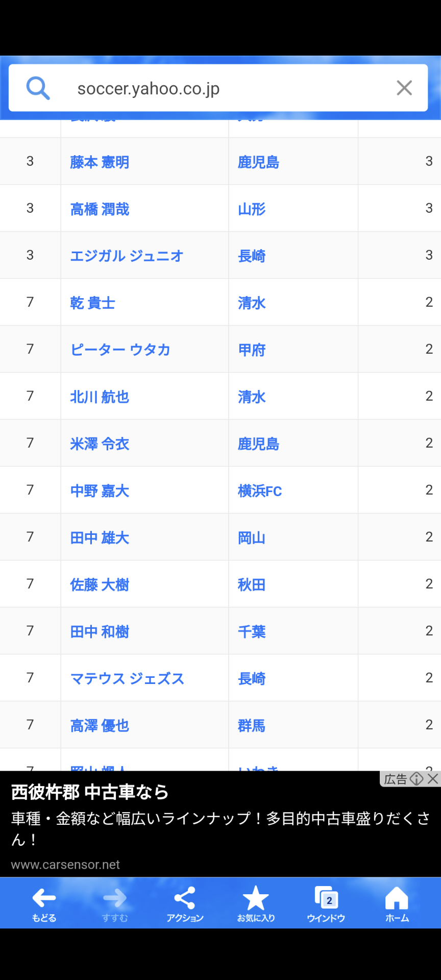Clear the address bar with X icon
The height and width of the screenshot is (980, 441).
(x=404, y=88)
